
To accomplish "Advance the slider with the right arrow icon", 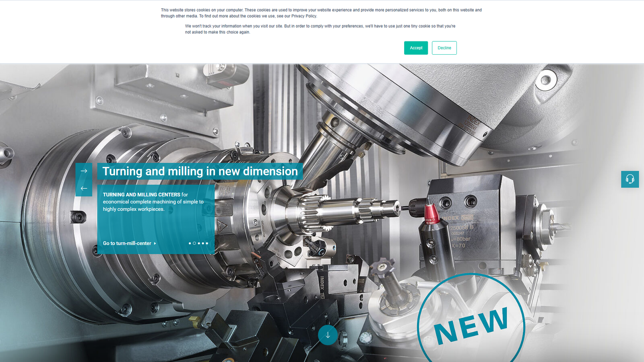I will [84, 170].
